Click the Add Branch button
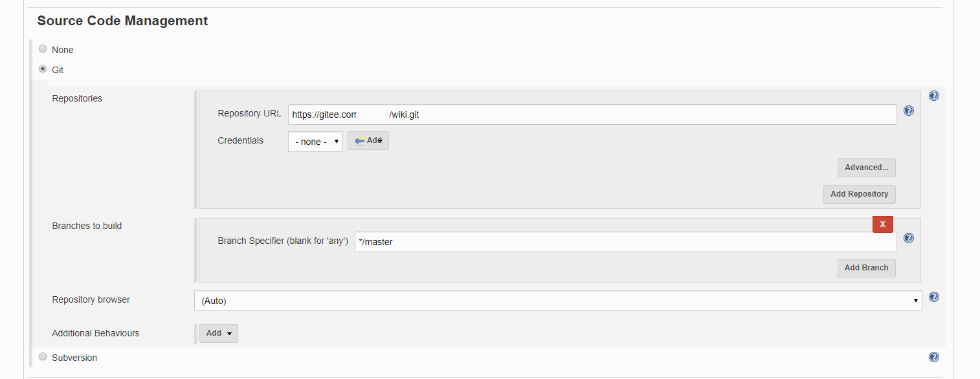Viewport: 980px width, 379px height. (867, 268)
